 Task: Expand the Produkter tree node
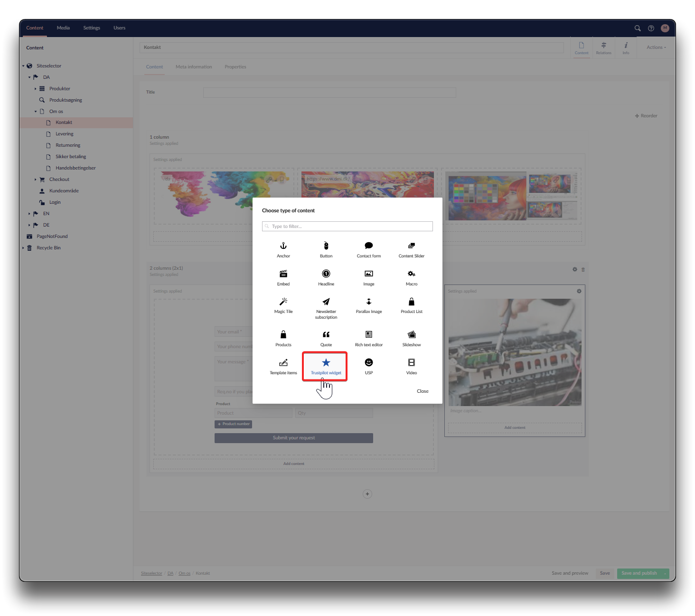[x=36, y=89]
